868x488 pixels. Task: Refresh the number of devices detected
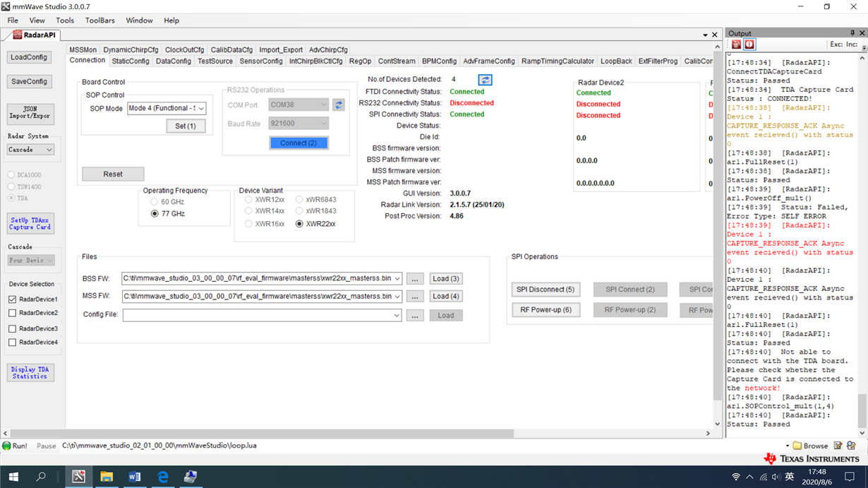(485, 80)
